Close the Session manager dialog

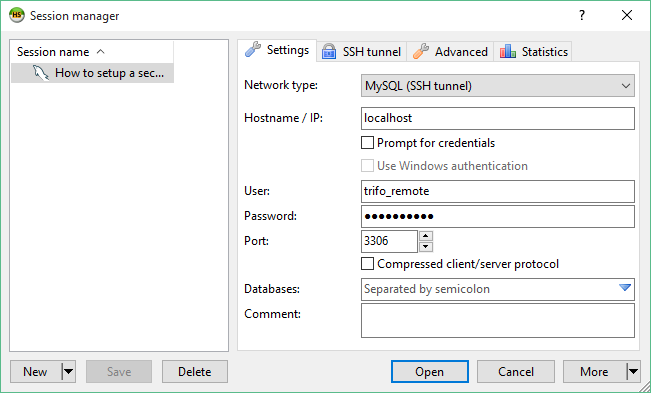pyautogui.click(x=627, y=15)
